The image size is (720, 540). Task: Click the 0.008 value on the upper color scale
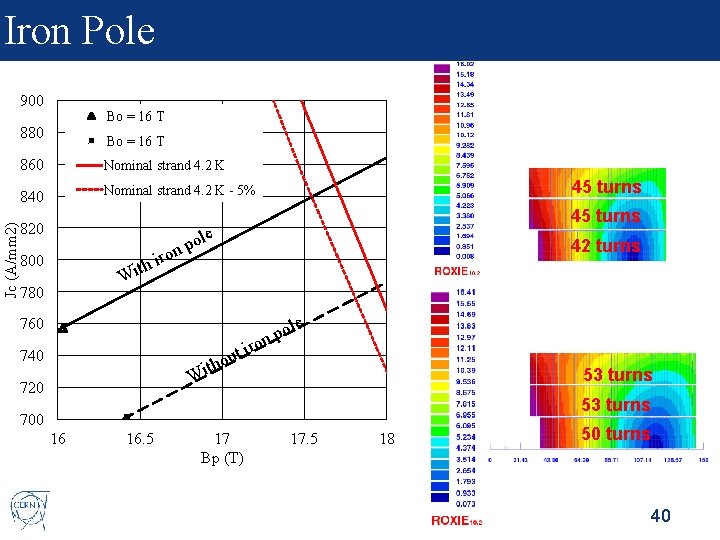[x=465, y=256]
